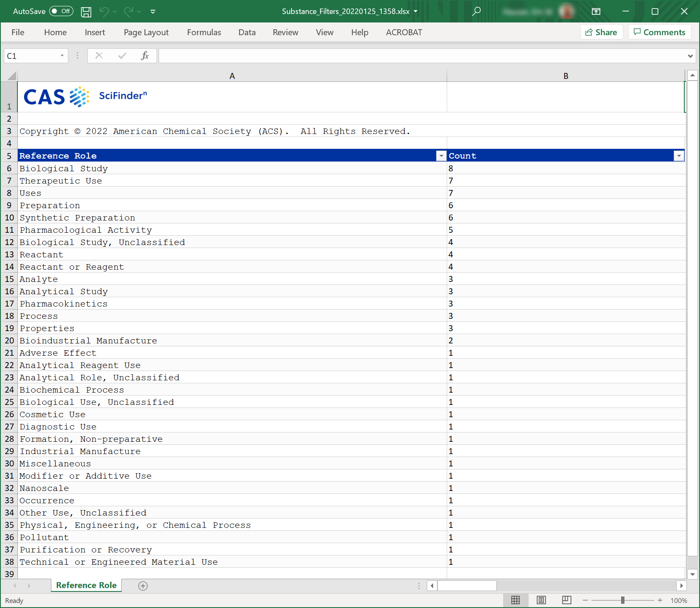
Task: Toggle the AutoSave switch
Action: [61, 11]
